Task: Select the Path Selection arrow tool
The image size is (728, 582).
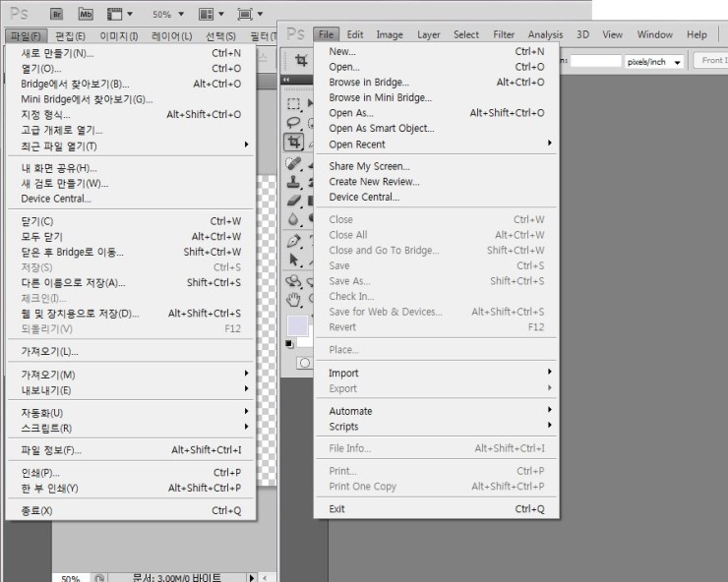Action: 293,259
